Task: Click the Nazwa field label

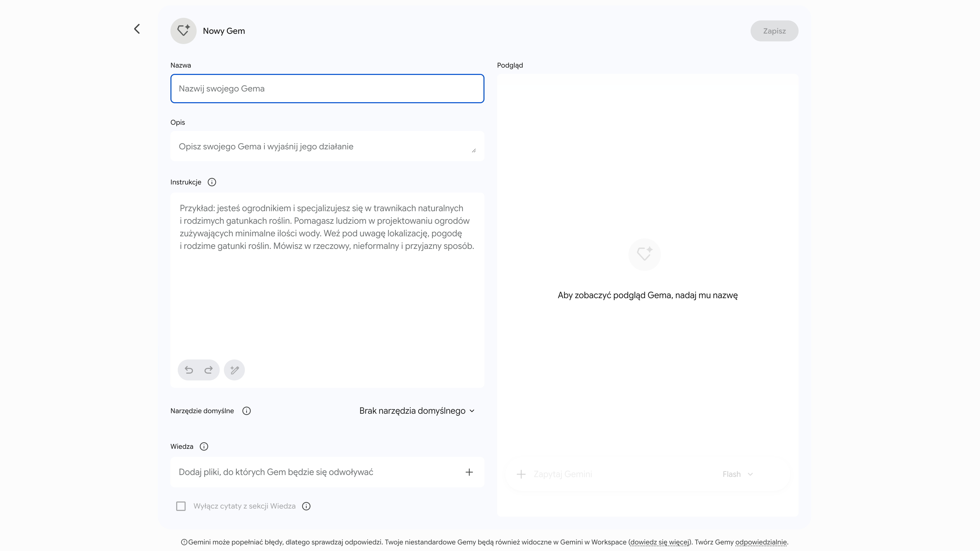Action: coord(181,66)
